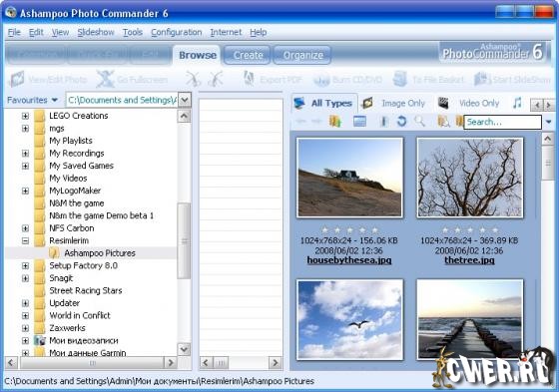Expand the LEGO Creations folder
Screen dimensions: 559x392
(25, 116)
